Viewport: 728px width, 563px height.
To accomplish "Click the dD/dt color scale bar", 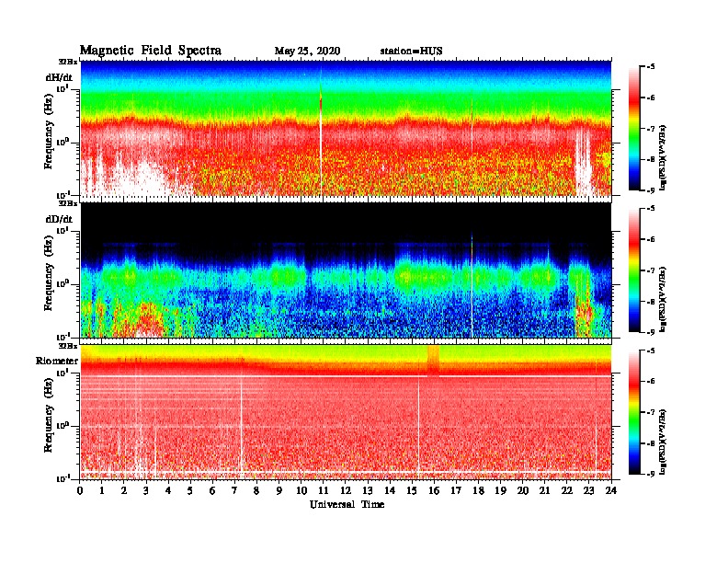I will [634, 270].
